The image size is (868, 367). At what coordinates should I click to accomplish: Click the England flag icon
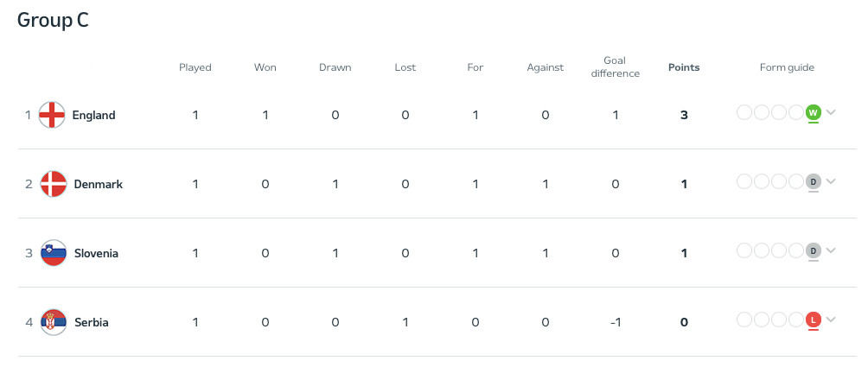[54, 115]
